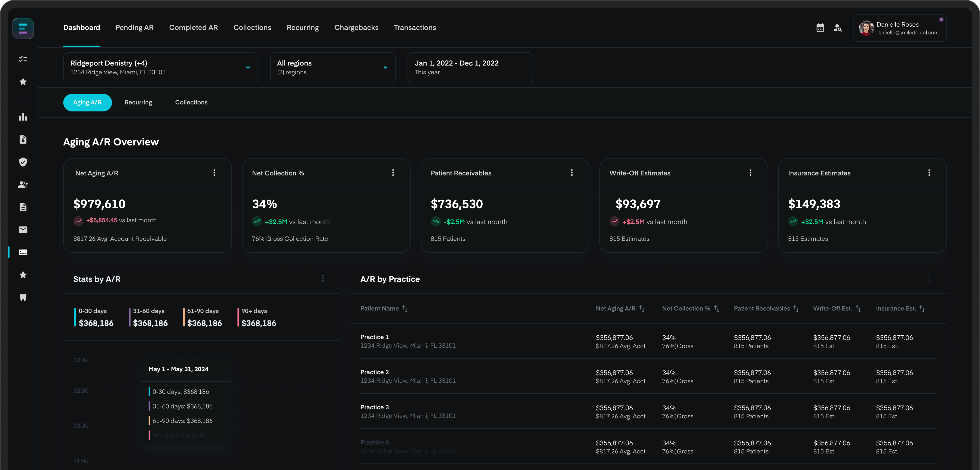Open Danielle Roses account menu
This screenshot has height=470, width=980.
(900, 28)
